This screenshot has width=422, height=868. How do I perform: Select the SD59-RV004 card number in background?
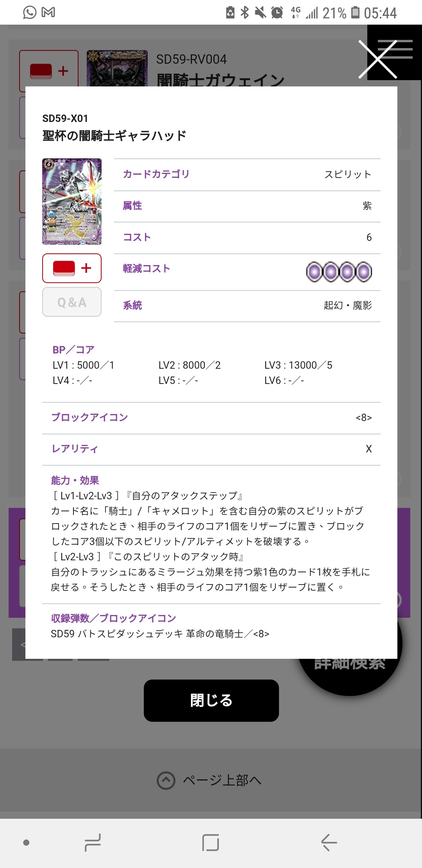click(x=191, y=59)
